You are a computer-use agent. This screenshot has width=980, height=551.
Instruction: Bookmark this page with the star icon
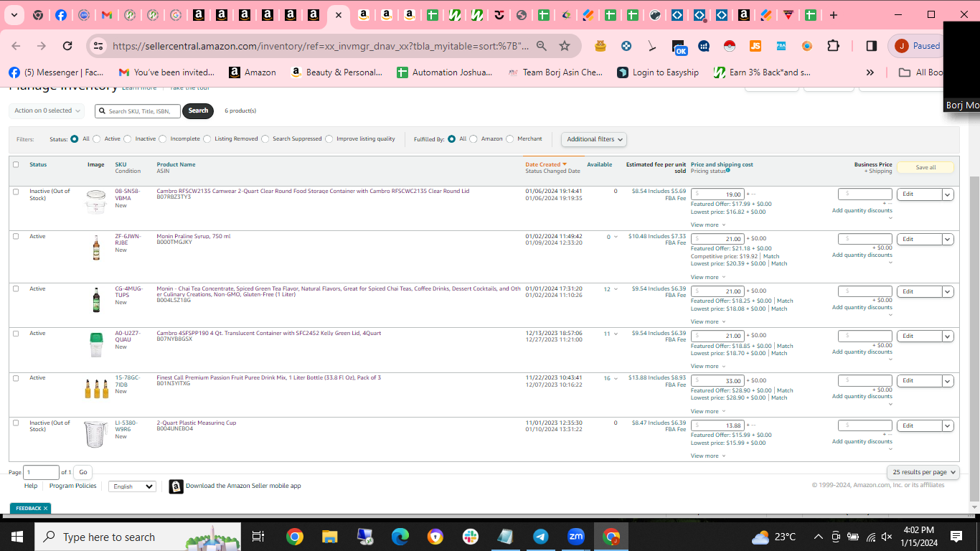(565, 46)
